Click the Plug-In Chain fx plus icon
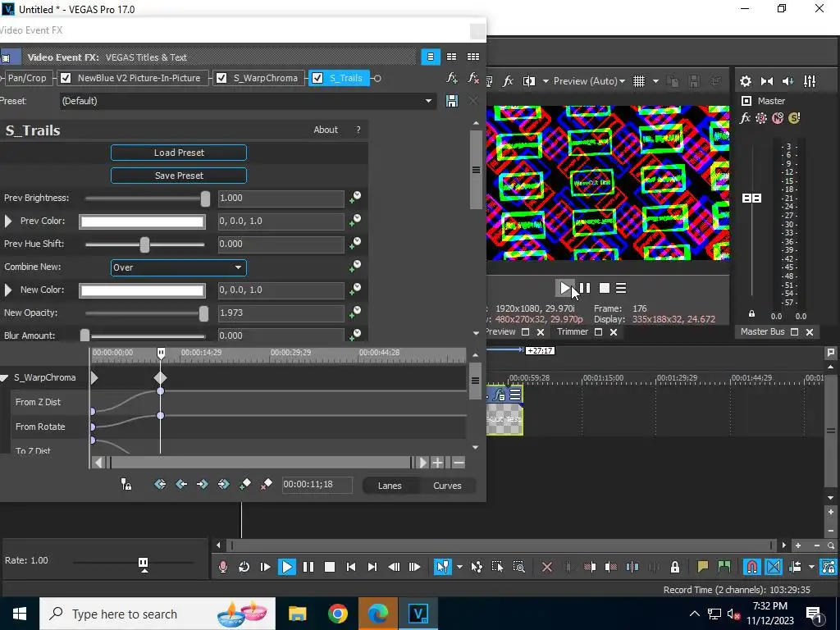The height and width of the screenshot is (630, 840). tap(452, 78)
